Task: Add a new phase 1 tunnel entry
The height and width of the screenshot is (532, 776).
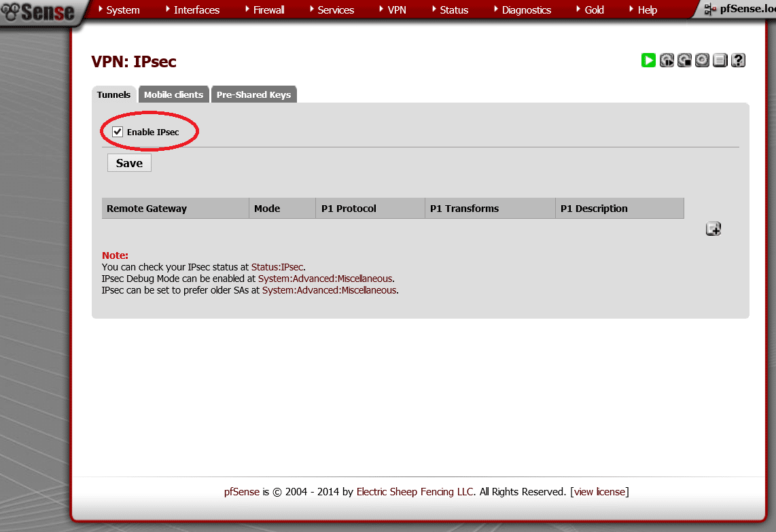Action: [x=713, y=229]
